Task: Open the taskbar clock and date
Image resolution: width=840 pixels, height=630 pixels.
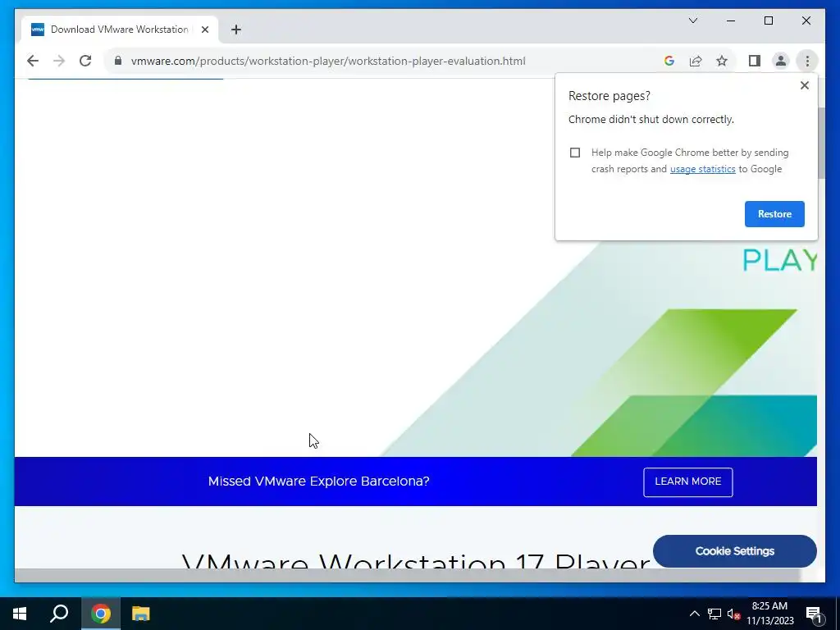Action: [769, 614]
